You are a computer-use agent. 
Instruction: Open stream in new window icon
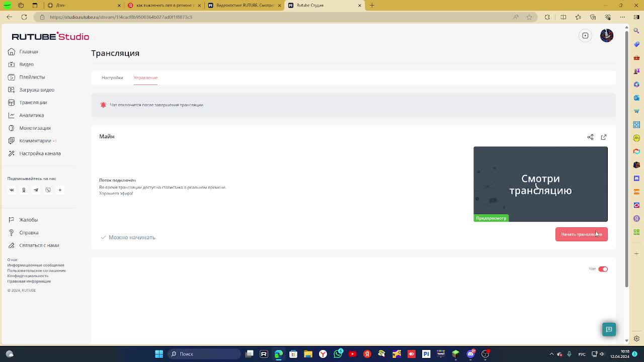(x=604, y=137)
